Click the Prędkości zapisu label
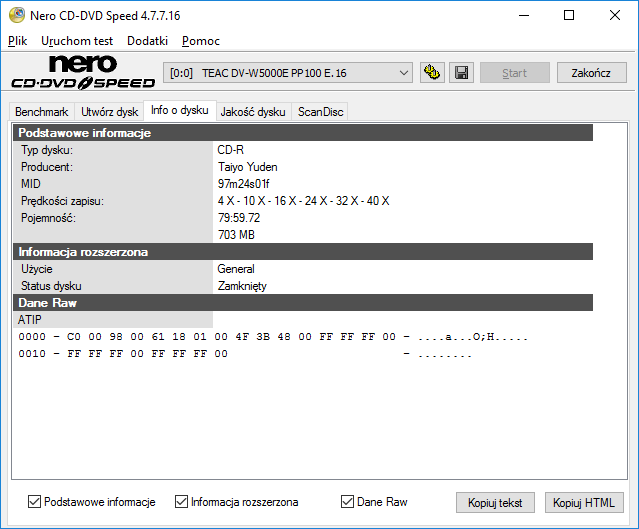 click(x=62, y=201)
